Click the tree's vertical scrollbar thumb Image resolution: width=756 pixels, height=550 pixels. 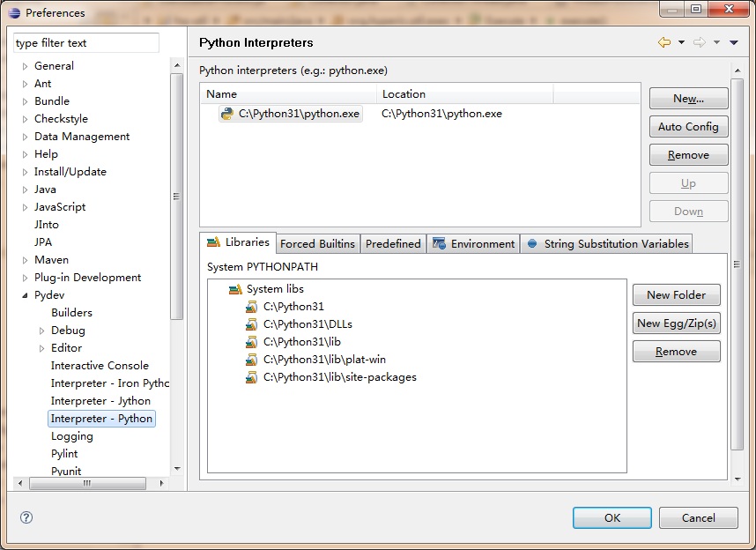point(176,196)
